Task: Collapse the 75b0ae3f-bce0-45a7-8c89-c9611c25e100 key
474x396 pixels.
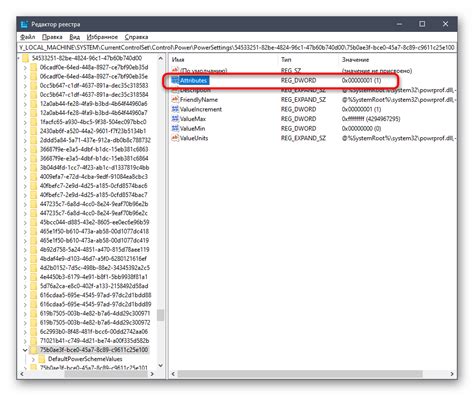Action: click(25, 350)
